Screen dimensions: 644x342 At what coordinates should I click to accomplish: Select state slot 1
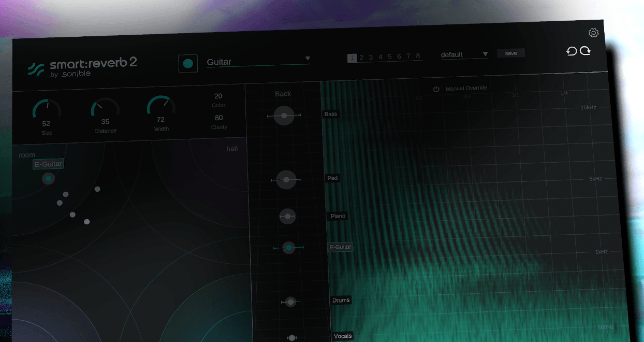352,58
